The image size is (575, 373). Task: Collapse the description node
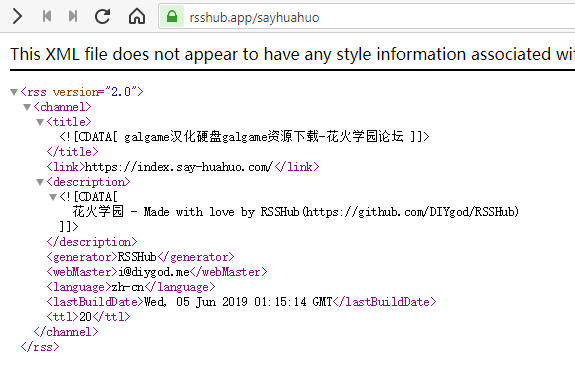click(x=40, y=182)
